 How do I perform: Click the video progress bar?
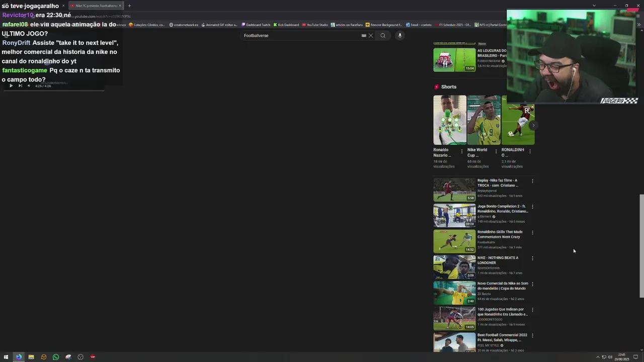pos(54,90)
